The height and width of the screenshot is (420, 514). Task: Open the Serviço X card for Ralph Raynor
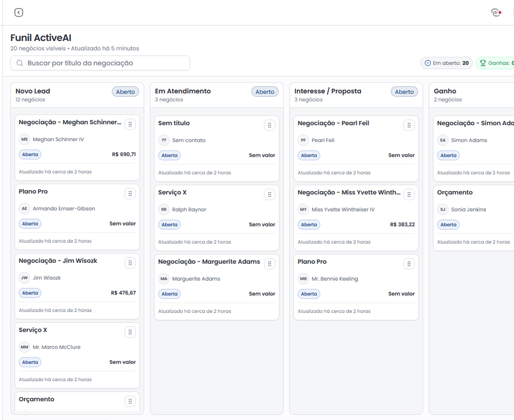pos(206,193)
